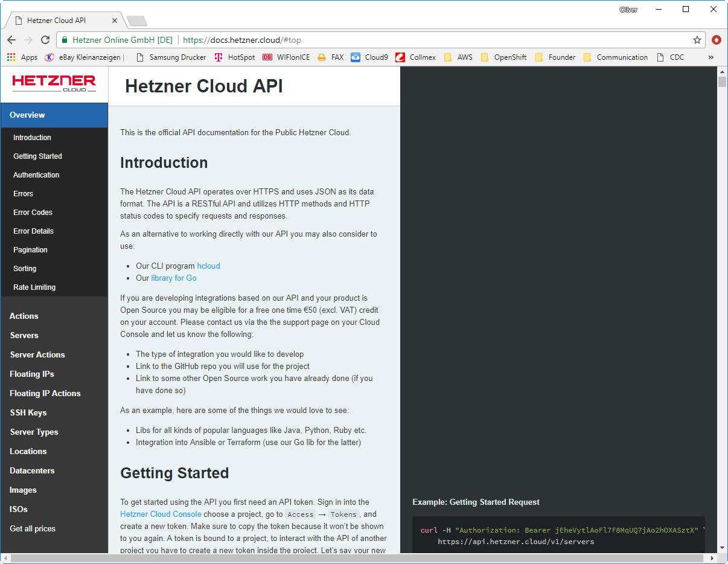This screenshot has height=564, width=728.
Task: Open the Communication bookmarks folder
Action: 616,57
